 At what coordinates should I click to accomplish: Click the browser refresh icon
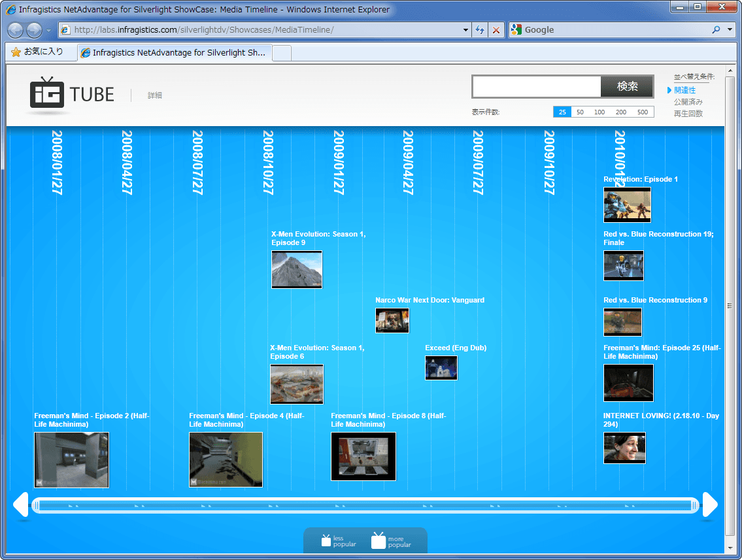(x=481, y=30)
